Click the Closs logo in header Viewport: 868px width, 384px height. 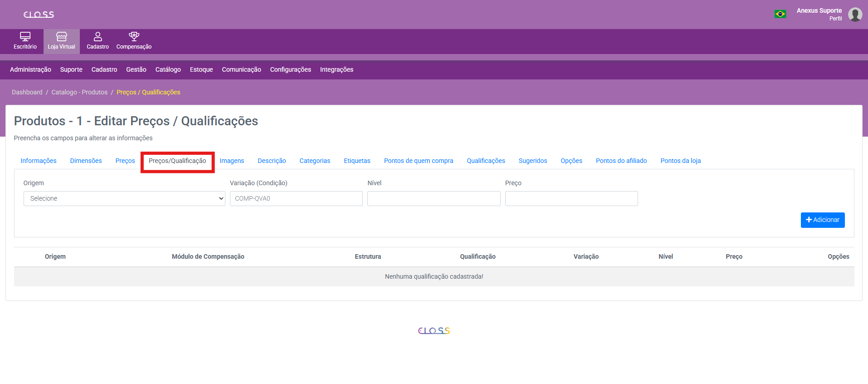point(39,15)
